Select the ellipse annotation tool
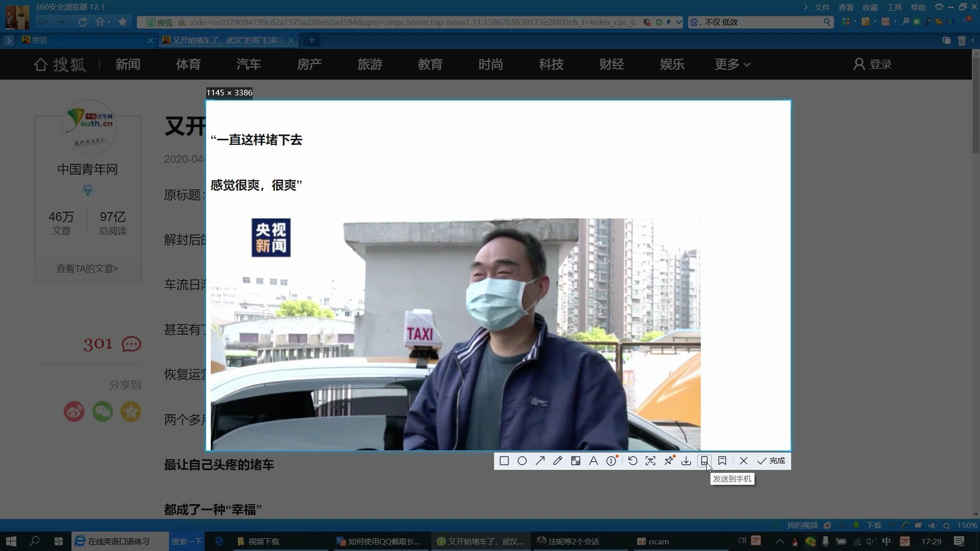Image resolution: width=980 pixels, height=551 pixels. [x=522, y=461]
